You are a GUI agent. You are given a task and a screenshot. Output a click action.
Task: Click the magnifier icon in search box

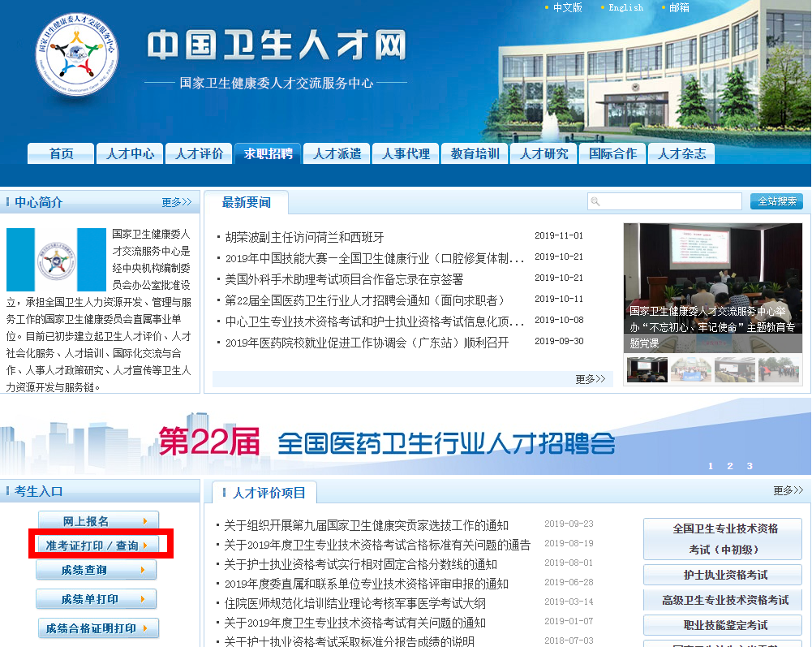click(x=595, y=202)
